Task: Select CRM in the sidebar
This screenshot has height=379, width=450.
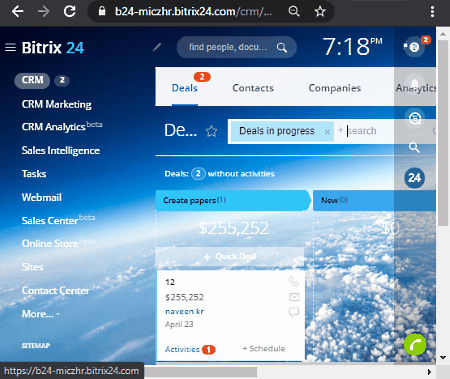Action: coord(32,80)
